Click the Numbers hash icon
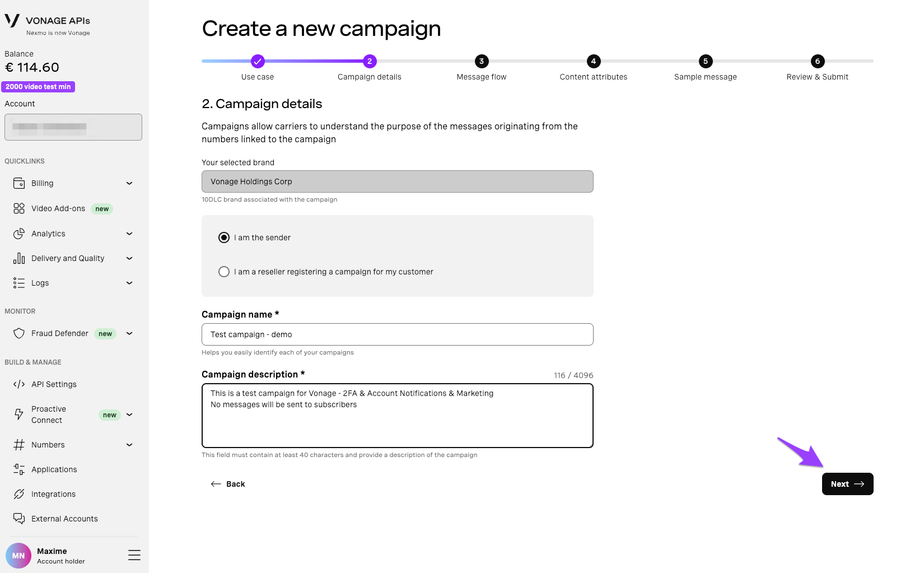 19,444
